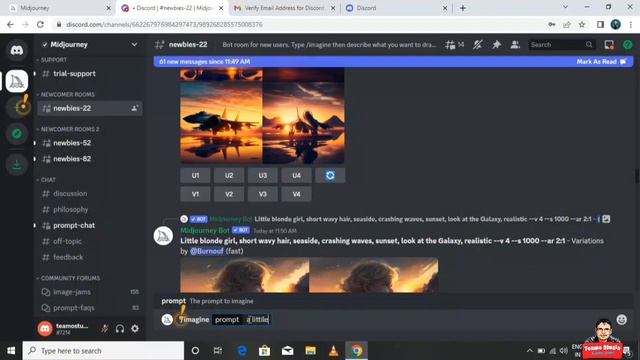The image size is (640, 360).
Task: Open emoji picker in message bar
Action: coord(621,320)
